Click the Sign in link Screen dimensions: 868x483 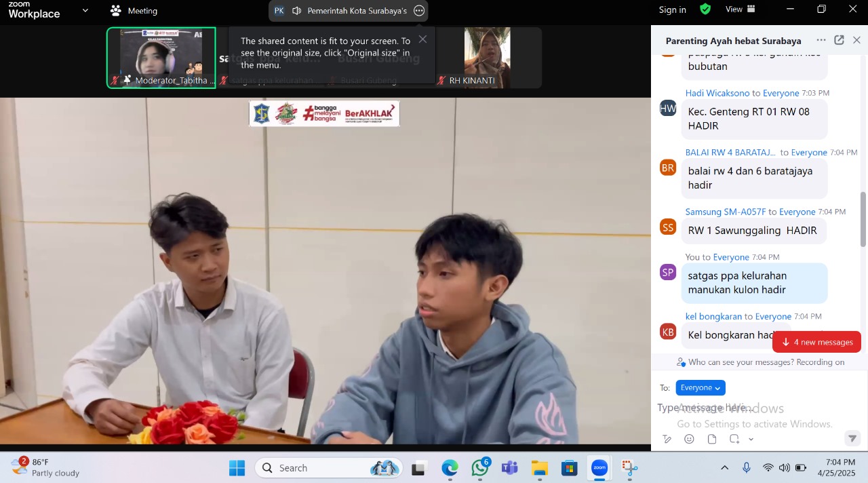click(x=672, y=9)
